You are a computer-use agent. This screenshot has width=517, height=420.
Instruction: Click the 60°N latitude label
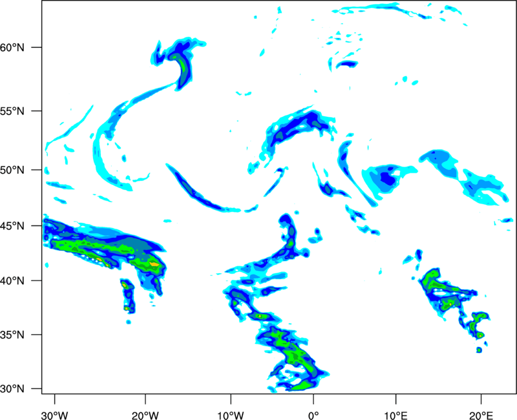[x=12, y=47]
